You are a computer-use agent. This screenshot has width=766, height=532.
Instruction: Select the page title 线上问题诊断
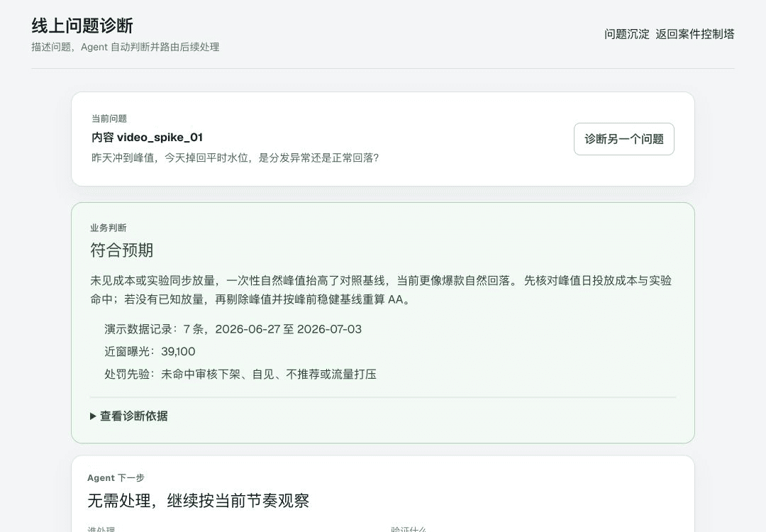(x=82, y=26)
